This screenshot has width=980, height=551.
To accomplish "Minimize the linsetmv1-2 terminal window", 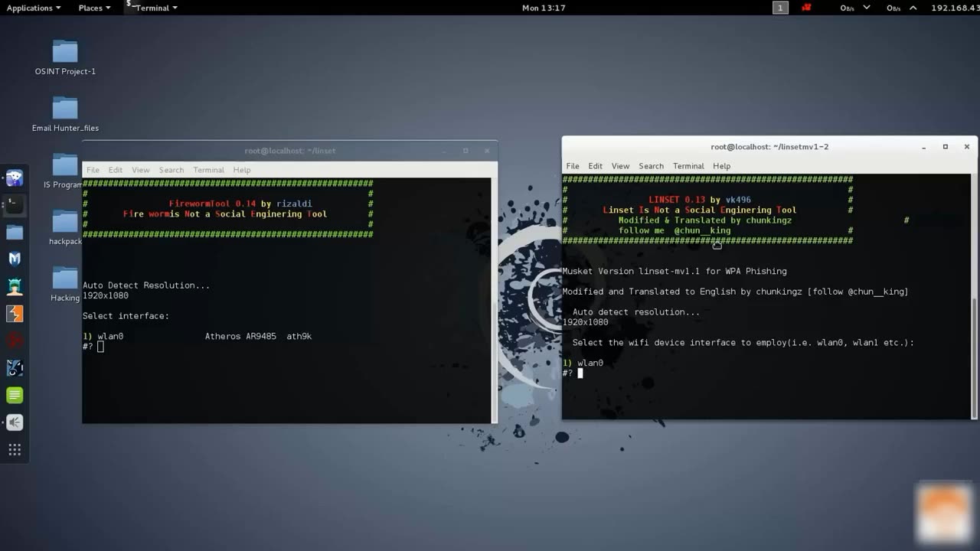I will (924, 146).
